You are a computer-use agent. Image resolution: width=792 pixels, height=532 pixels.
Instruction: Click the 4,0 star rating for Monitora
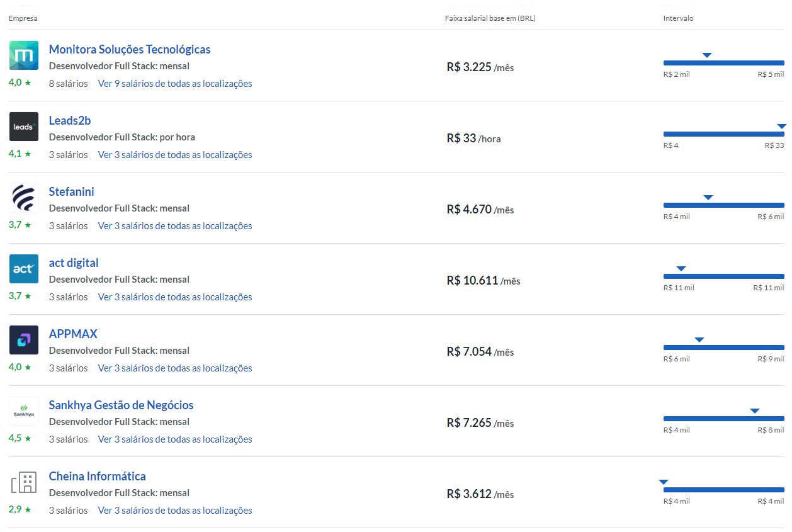tap(20, 82)
